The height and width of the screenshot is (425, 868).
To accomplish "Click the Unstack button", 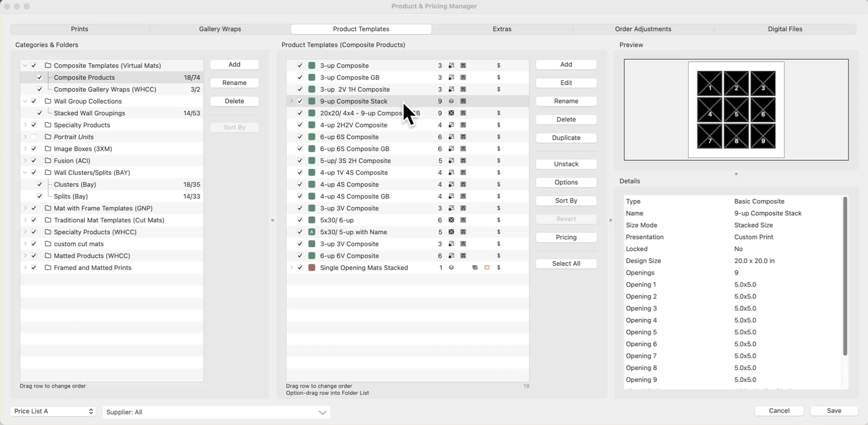I will 566,164.
